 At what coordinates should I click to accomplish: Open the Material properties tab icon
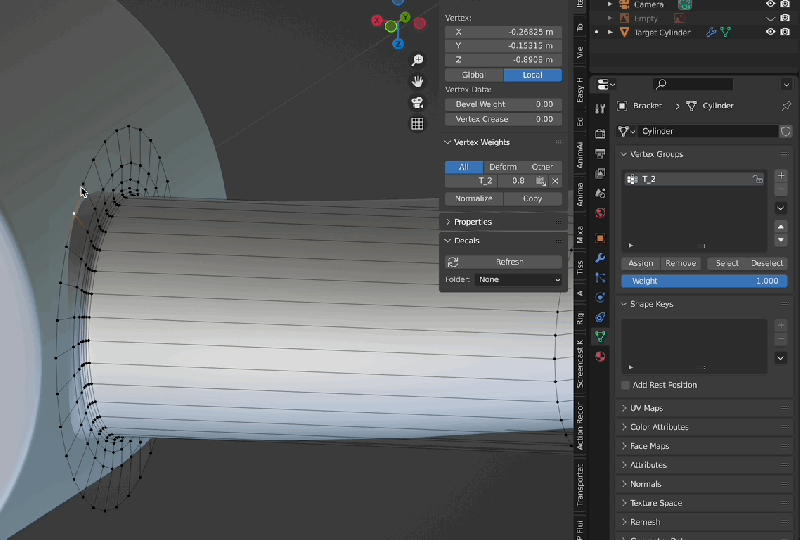(600, 356)
